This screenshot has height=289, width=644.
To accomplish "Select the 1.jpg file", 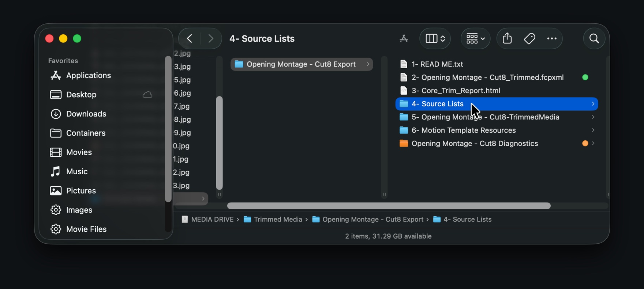I will pos(181,159).
